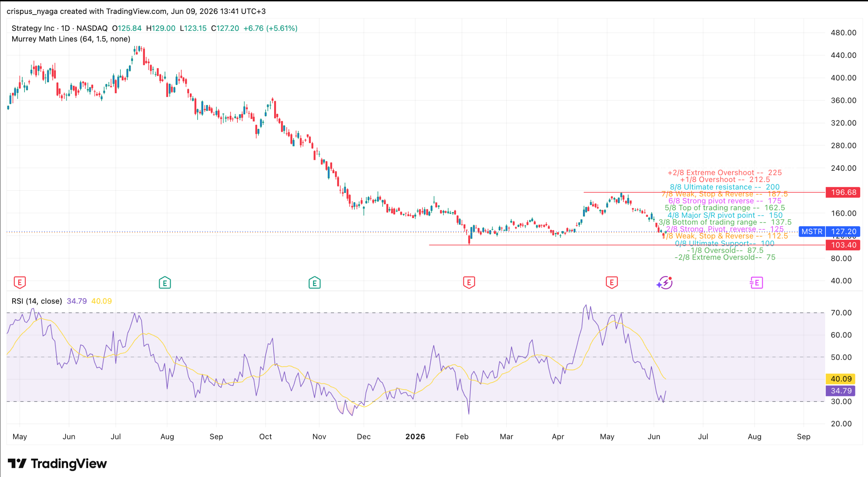Click the 2/8 Strong, Pivot, reverse 125 label
Viewport: 868px width, 477px height.
click(724, 229)
